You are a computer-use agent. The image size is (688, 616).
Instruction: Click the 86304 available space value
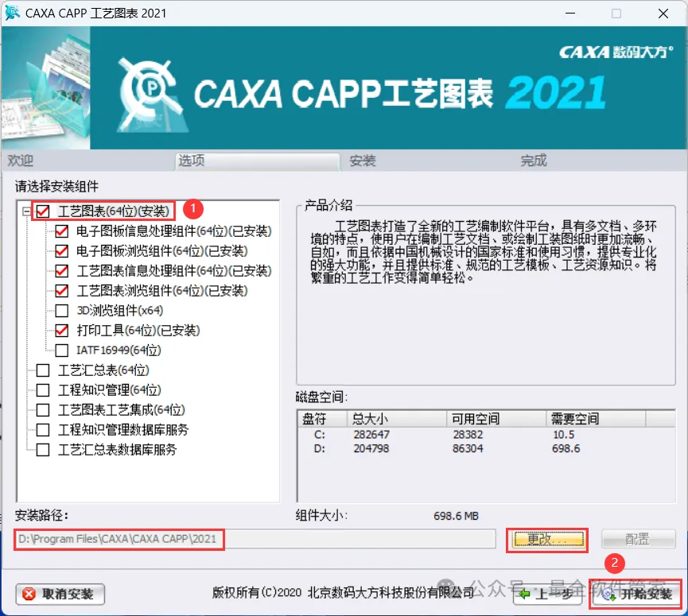tap(468, 448)
